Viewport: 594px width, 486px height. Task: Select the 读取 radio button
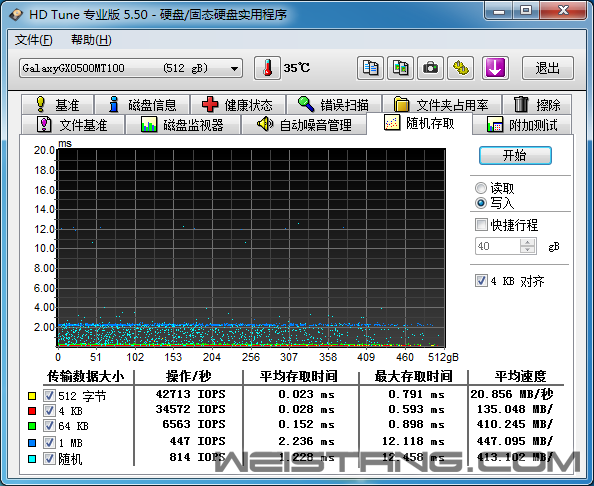point(481,188)
